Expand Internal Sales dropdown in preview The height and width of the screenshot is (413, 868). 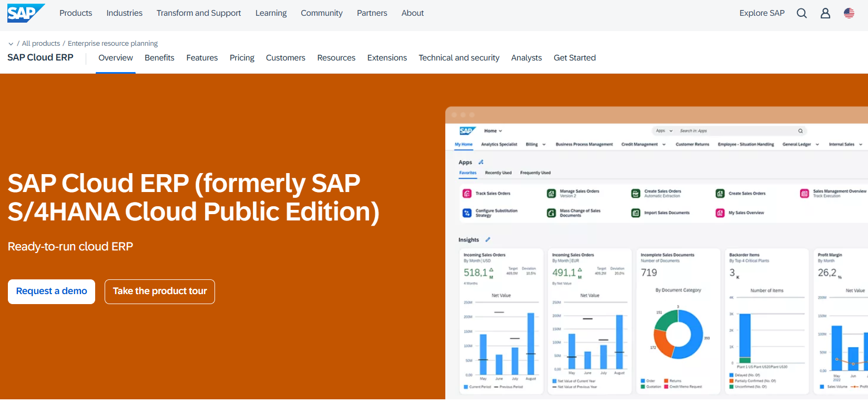[845, 144]
